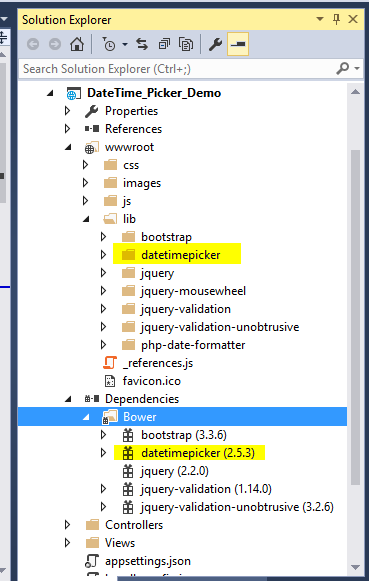369x581 pixels.
Task: Toggle Show All Files icon
Action: click(x=186, y=44)
